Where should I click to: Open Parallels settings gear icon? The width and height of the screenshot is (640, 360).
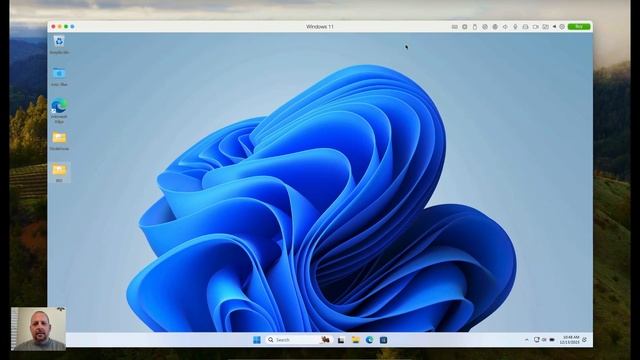[x=562, y=27]
